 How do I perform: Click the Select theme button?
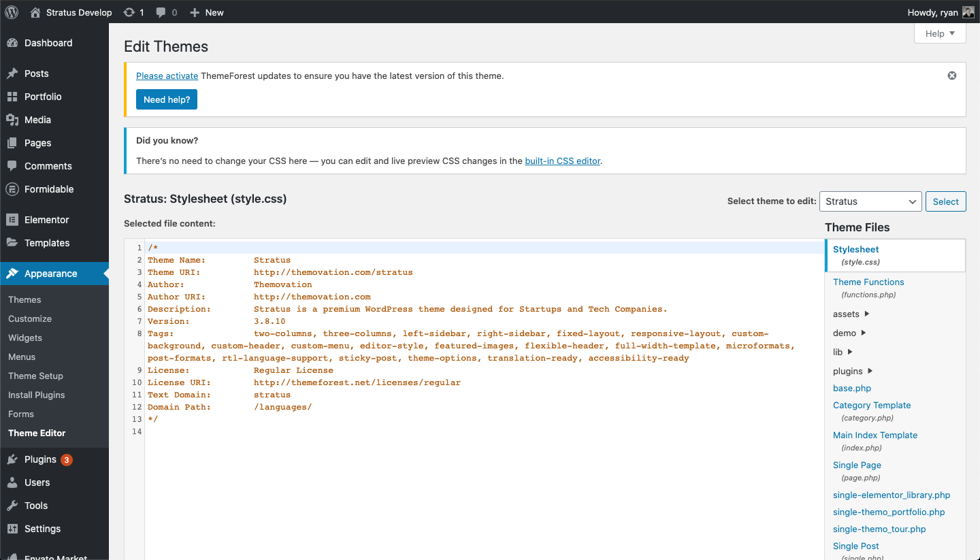coord(945,201)
